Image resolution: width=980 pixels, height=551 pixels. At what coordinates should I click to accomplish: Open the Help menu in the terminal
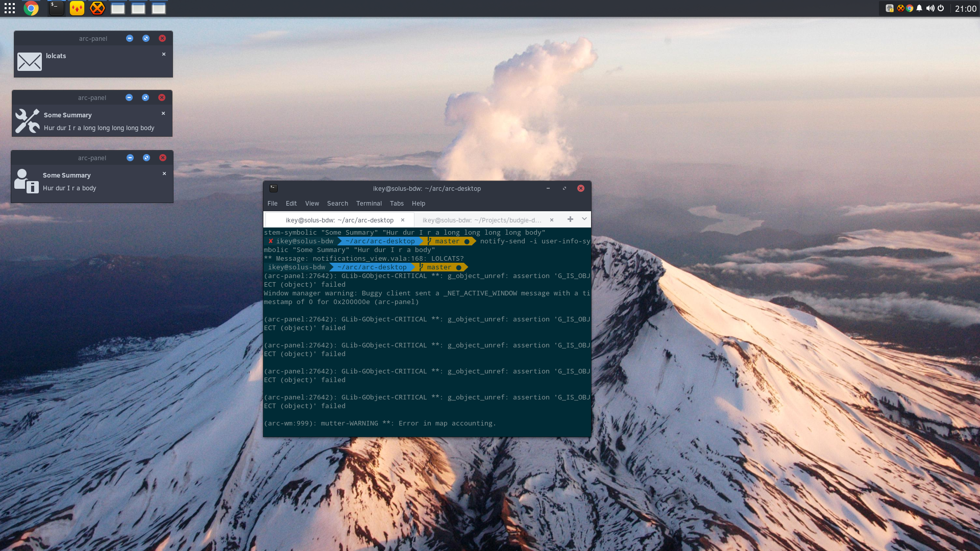tap(419, 204)
